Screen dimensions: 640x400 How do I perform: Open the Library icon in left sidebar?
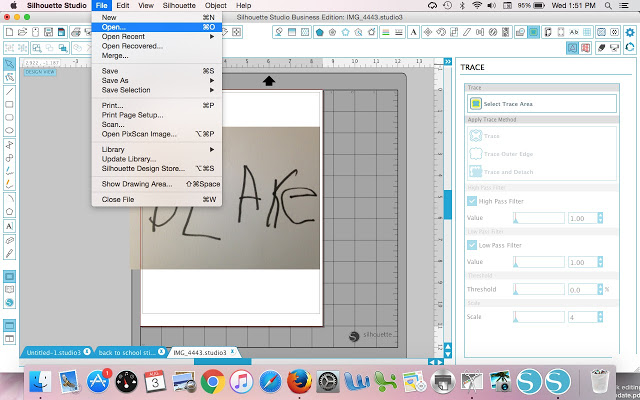click(9, 289)
